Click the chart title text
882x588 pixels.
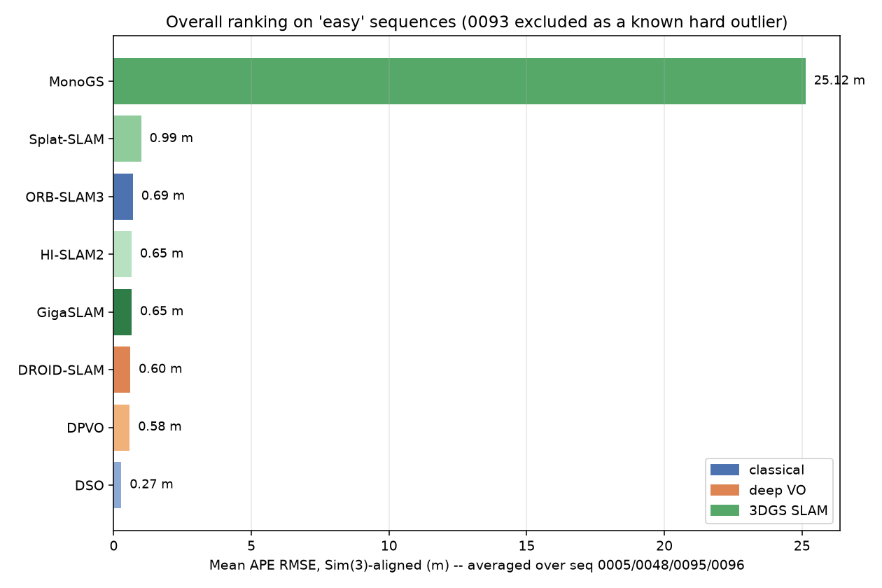477,22
